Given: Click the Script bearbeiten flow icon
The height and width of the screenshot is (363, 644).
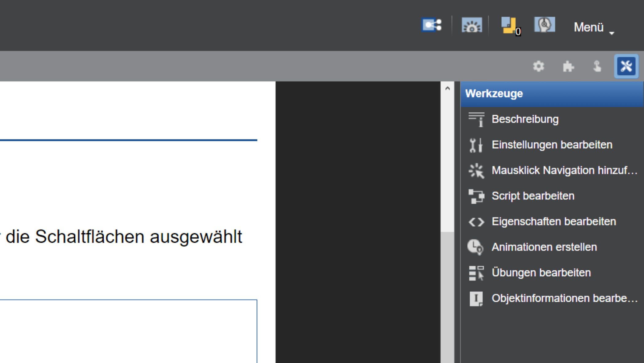Looking at the screenshot, I should (x=476, y=196).
